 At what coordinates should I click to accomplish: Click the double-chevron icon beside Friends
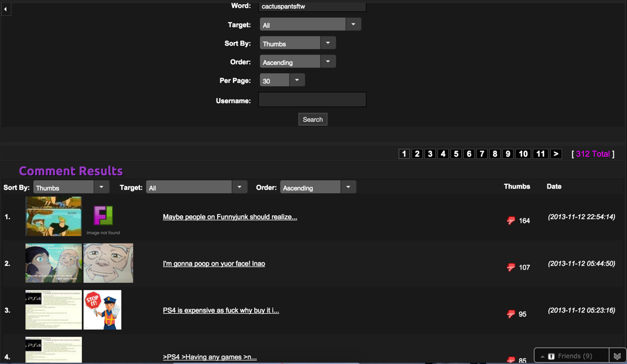coord(617,356)
